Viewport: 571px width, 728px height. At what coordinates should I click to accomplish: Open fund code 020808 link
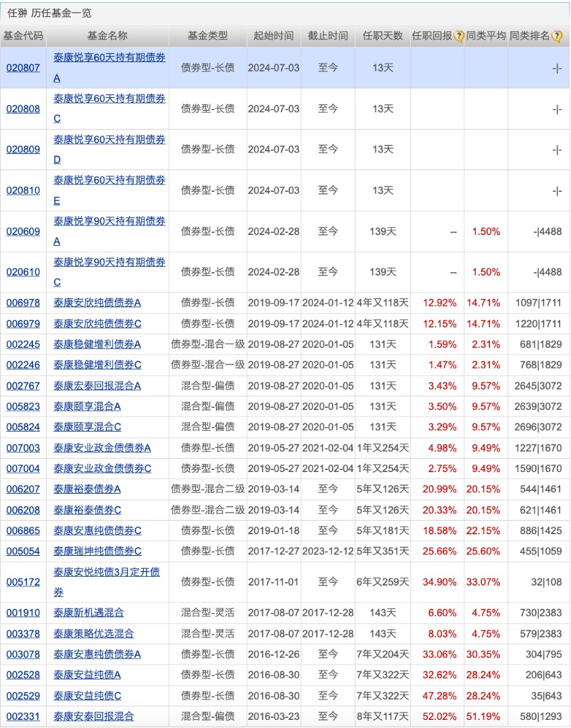(x=23, y=109)
